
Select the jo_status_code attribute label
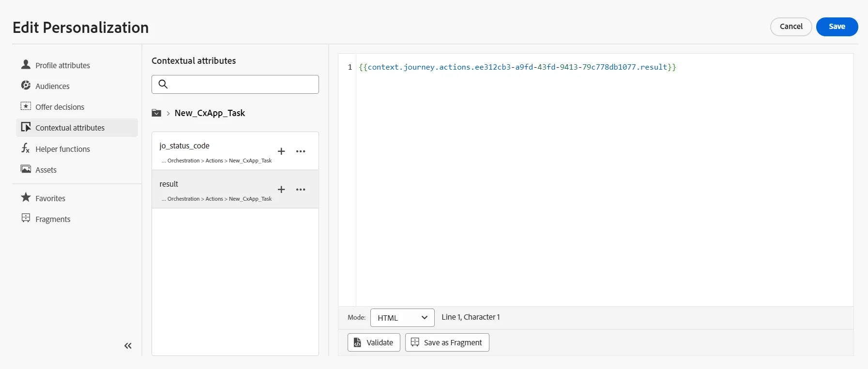[184, 146]
